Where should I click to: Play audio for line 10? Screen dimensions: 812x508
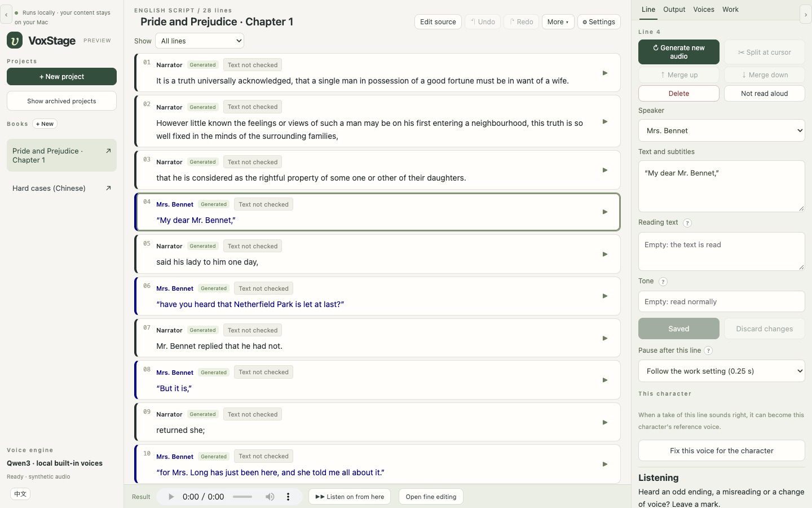pos(605,464)
